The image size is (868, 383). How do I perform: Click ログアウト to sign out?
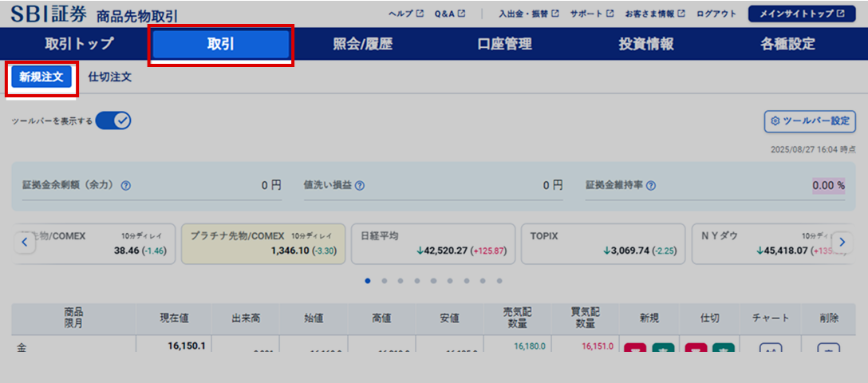(716, 14)
